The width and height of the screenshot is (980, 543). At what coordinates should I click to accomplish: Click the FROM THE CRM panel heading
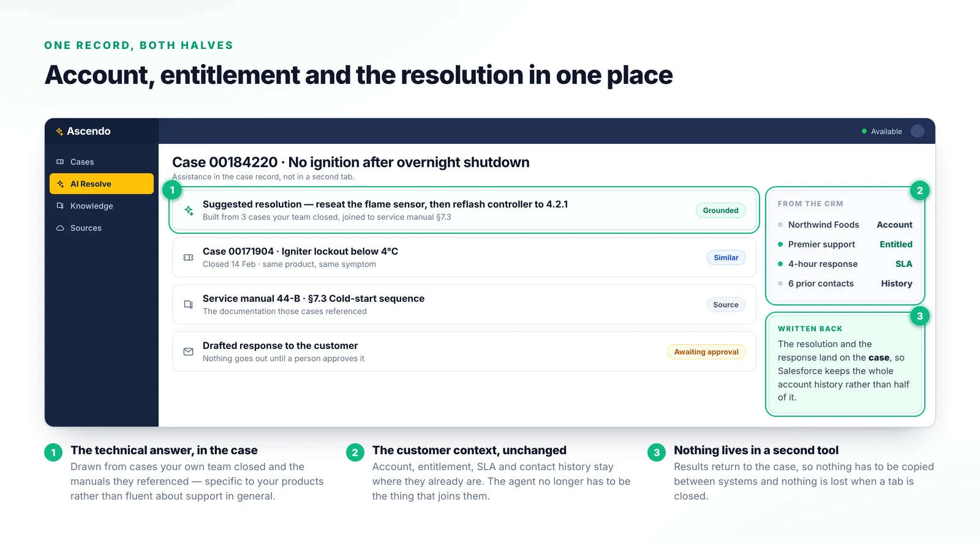click(x=810, y=204)
